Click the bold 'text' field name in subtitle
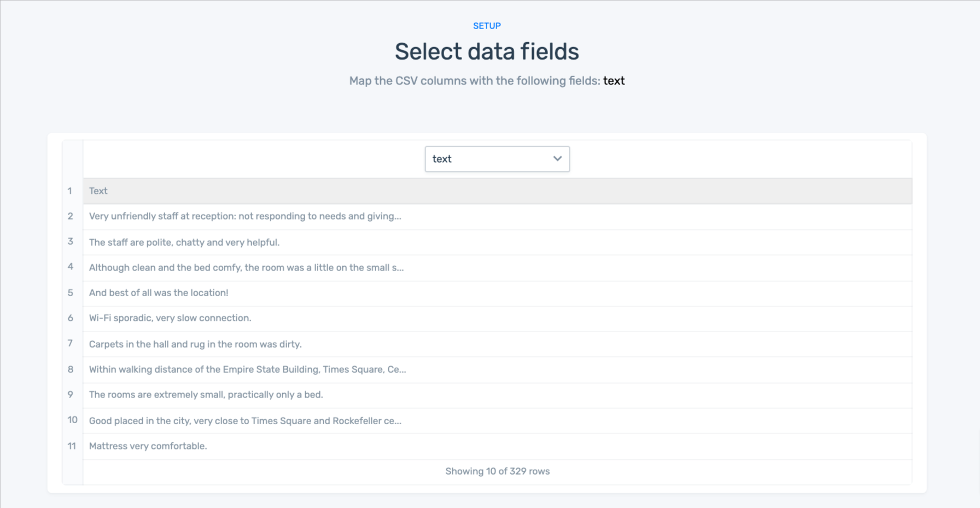Image resolution: width=980 pixels, height=508 pixels. (x=614, y=81)
